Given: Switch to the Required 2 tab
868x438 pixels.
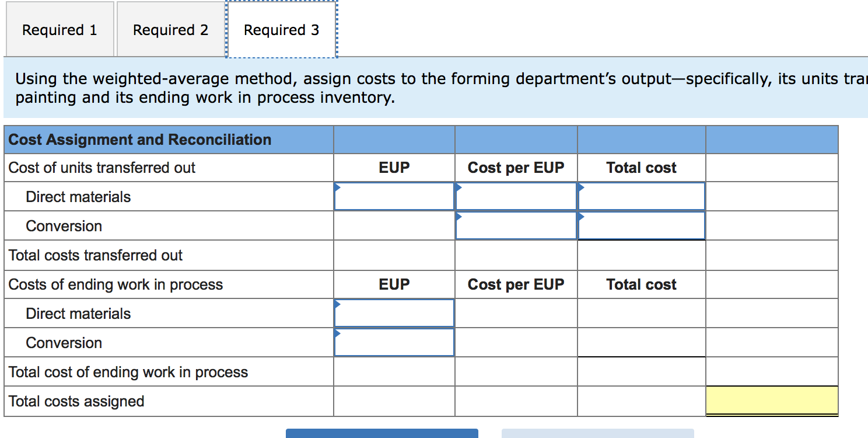Looking at the screenshot, I should point(170,29).
